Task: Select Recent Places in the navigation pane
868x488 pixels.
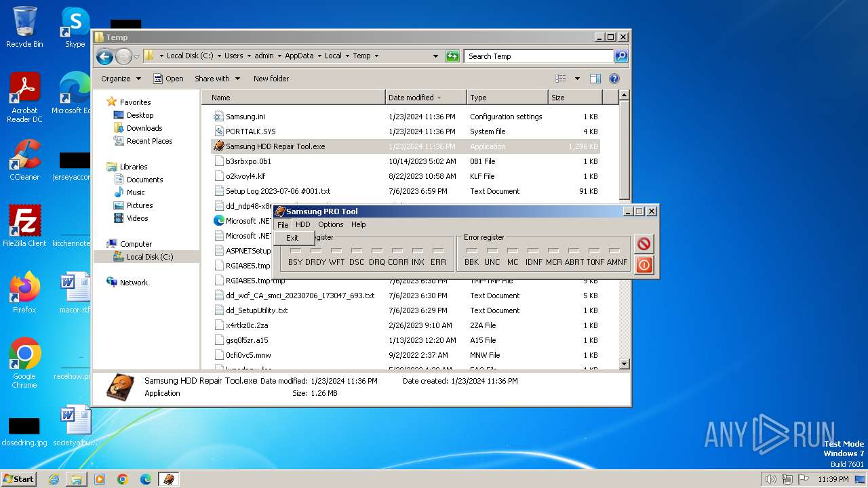Action: [x=149, y=141]
